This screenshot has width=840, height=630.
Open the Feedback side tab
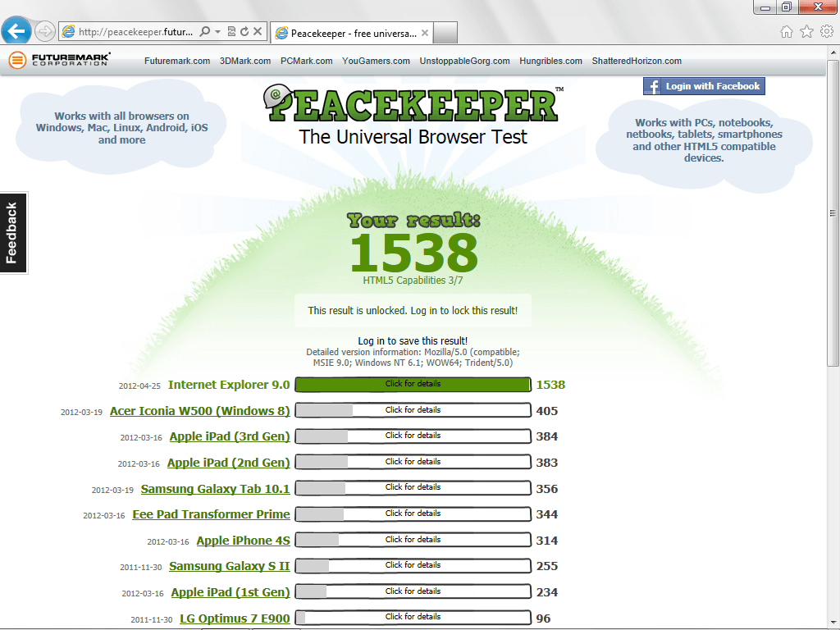(13, 232)
